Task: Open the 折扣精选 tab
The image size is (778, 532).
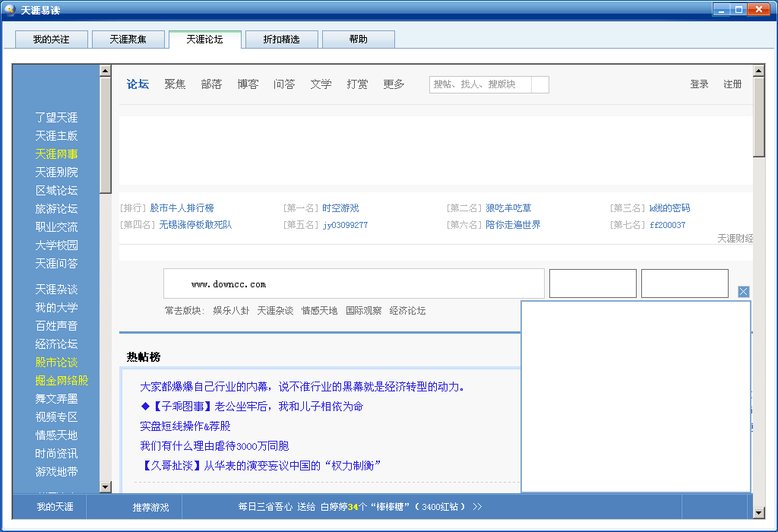Action: [281, 39]
